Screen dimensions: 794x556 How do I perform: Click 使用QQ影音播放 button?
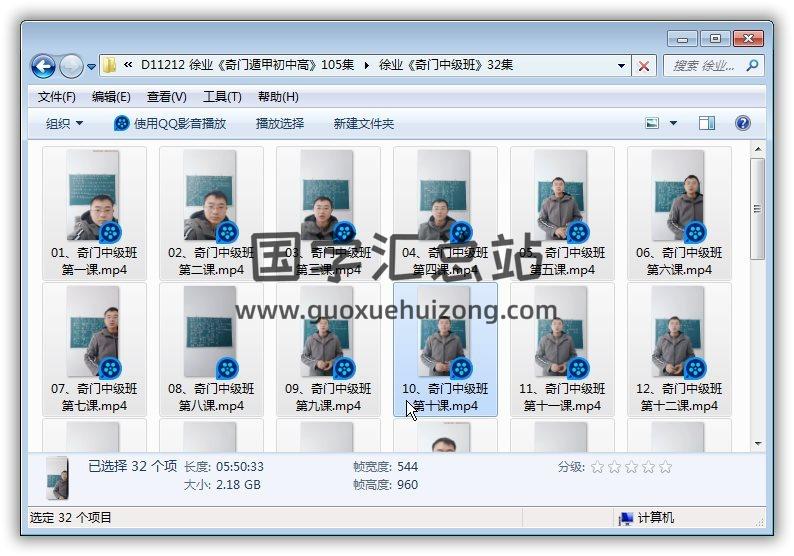click(170, 123)
